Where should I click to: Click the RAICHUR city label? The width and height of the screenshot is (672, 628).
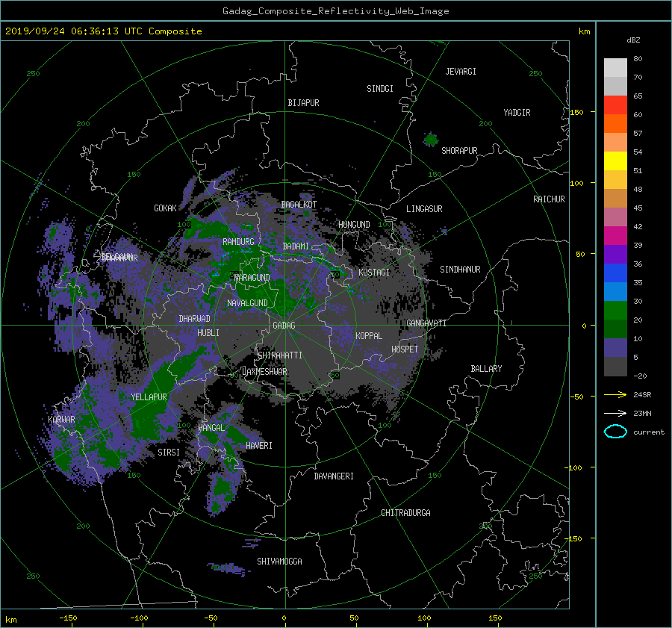click(549, 199)
